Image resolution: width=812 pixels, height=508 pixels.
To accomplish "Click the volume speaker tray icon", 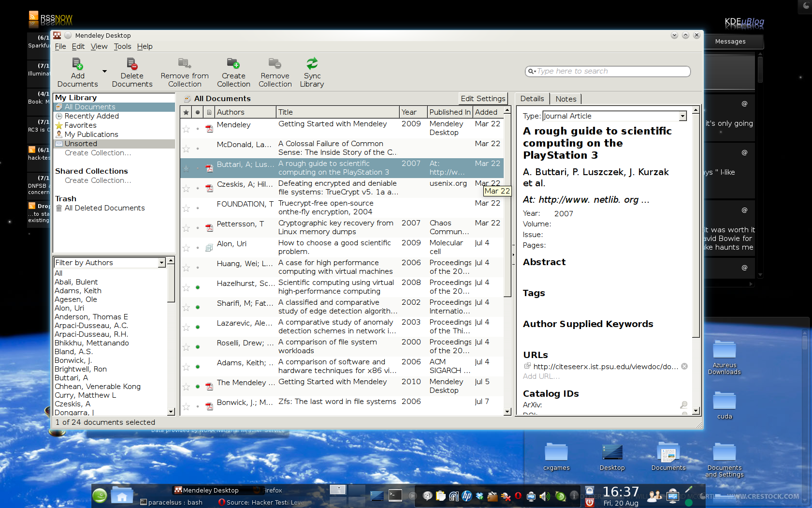I will (x=545, y=496).
